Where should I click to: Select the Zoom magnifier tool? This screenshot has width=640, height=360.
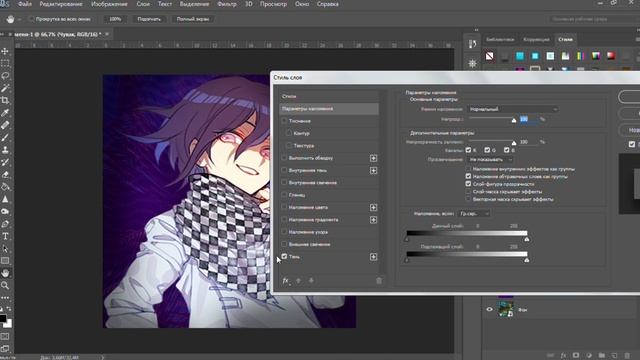pyautogui.click(x=5, y=285)
